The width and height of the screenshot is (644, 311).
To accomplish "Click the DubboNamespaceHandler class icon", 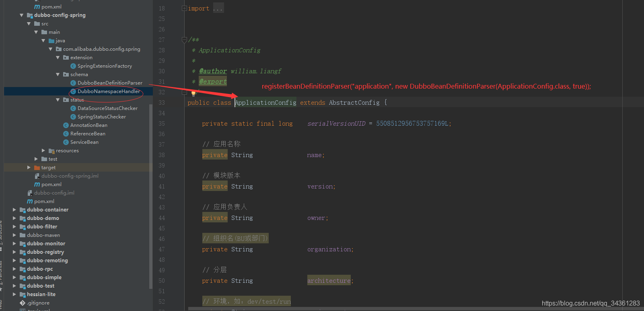I will click(73, 91).
